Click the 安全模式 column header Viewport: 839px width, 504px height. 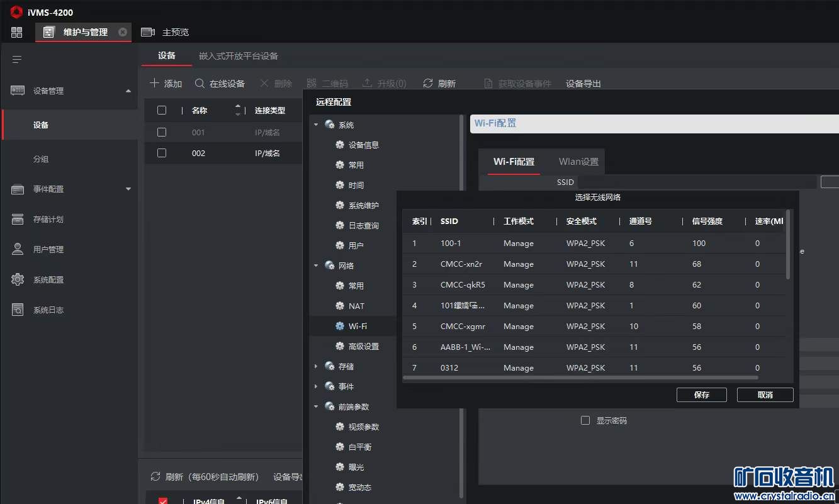582,221
